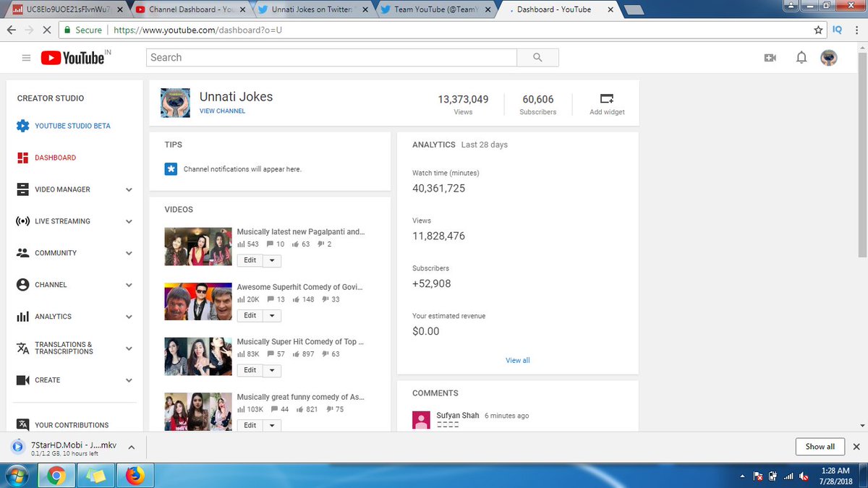Viewport: 868px width, 488px height.
Task: Click commenter name Sufyan Shah
Action: [x=458, y=416]
